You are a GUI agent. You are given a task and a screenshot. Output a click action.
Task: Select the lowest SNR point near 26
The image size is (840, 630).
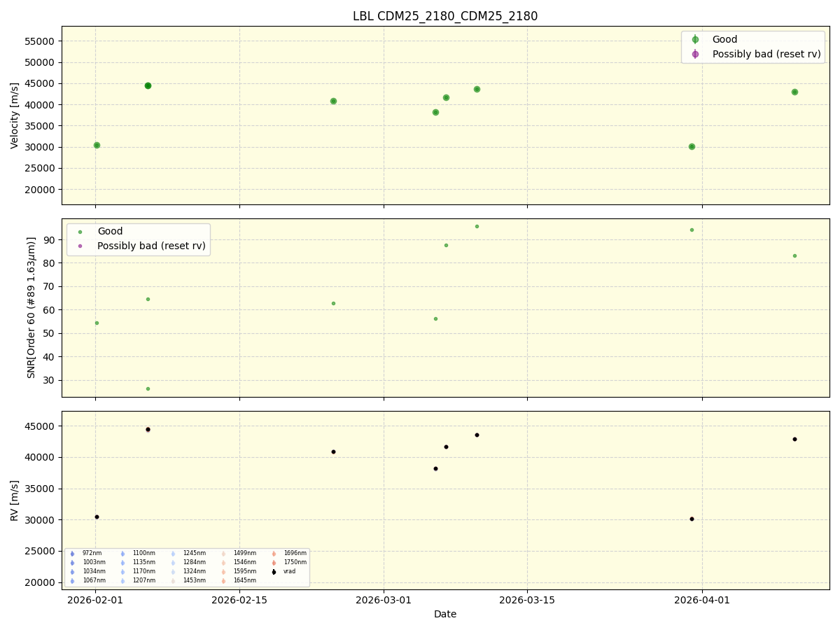pyautogui.click(x=148, y=388)
